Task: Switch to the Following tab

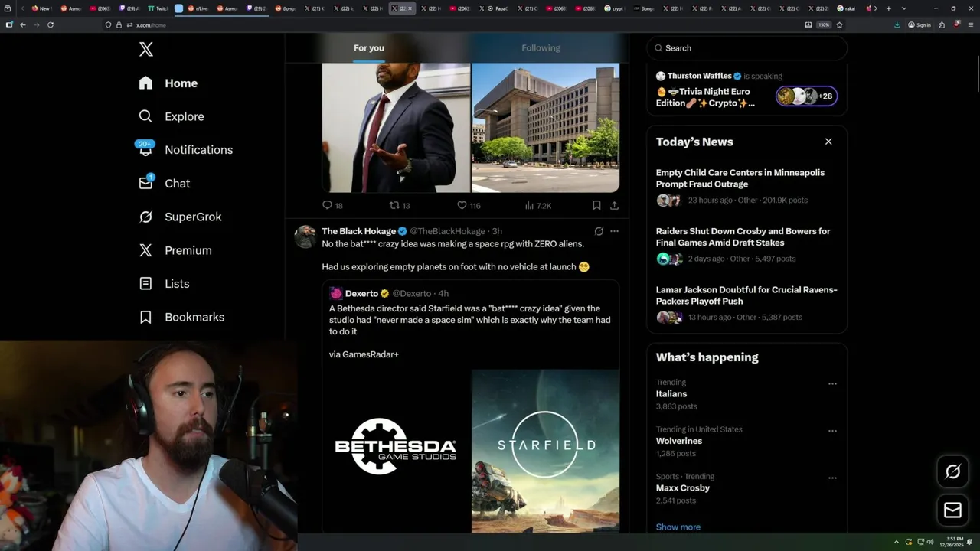Action: [541, 48]
